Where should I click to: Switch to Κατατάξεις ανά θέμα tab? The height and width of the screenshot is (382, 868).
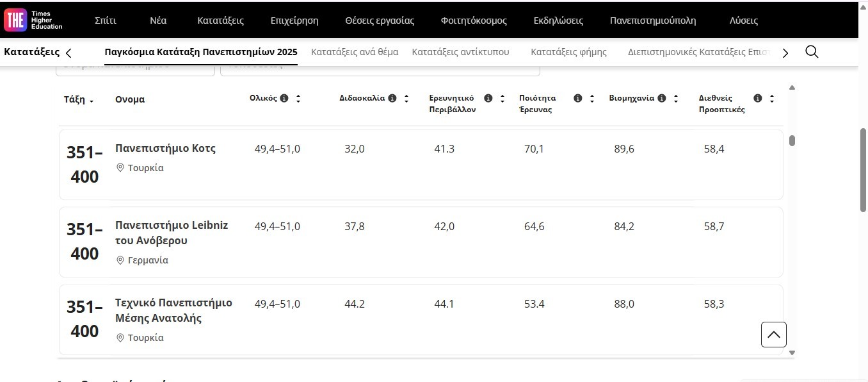click(x=355, y=52)
